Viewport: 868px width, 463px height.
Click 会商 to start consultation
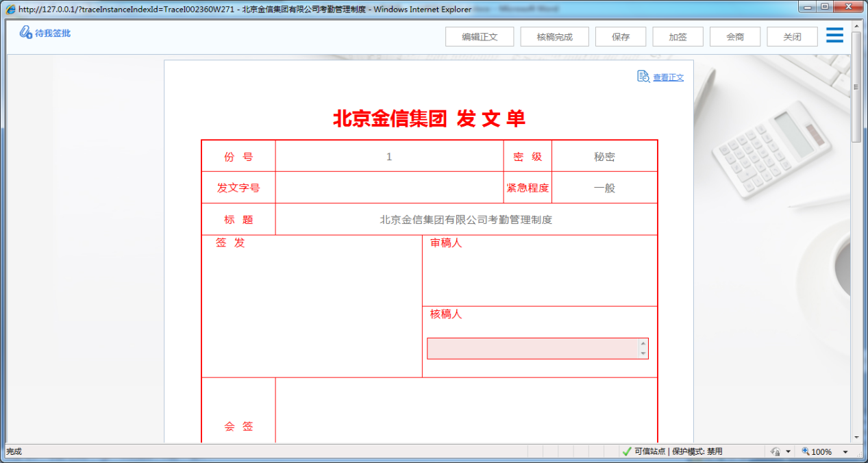tap(734, 36)
